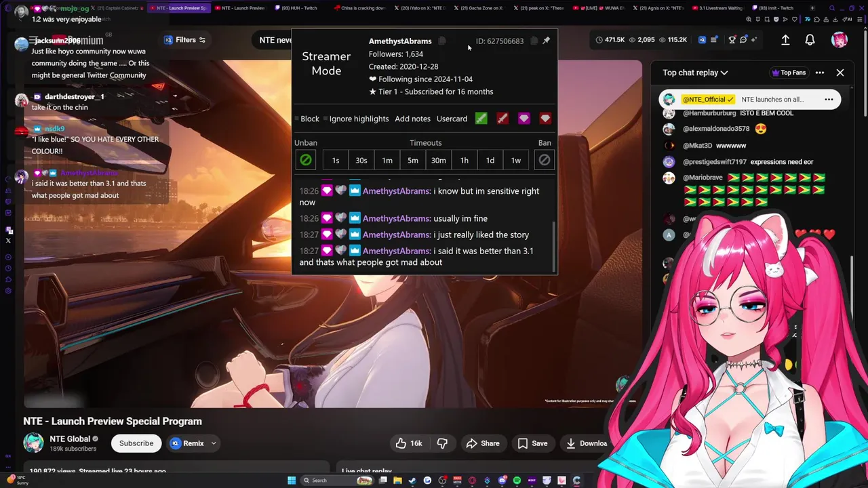Click the green Unban icon
Image resolution: width=868 pixels, height=488 pixels.
(x=306, y=160)
